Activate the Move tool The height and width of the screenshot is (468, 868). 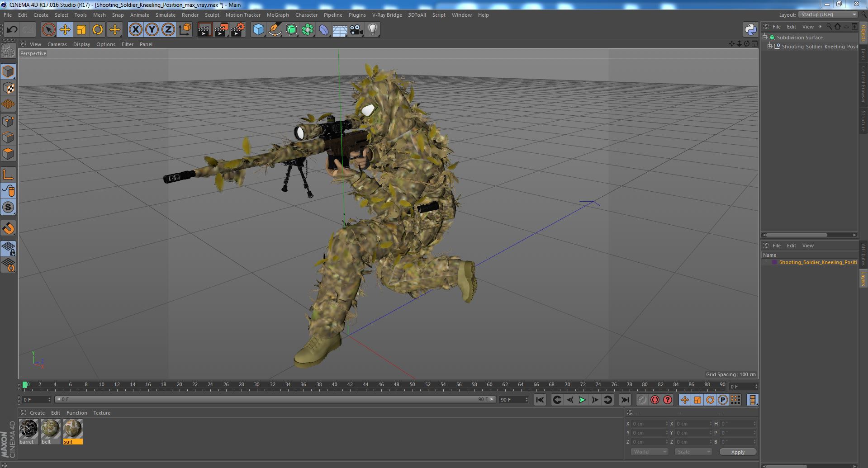pyautogui.click(x=65, y=30)
